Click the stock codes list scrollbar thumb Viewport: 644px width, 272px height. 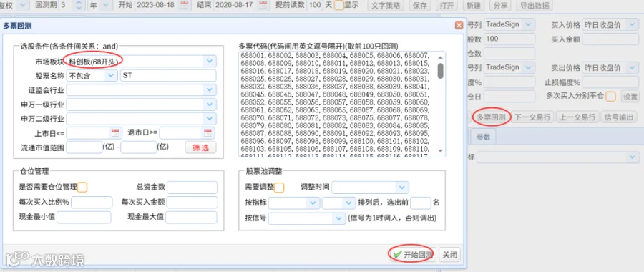click(x=440, y=71)
